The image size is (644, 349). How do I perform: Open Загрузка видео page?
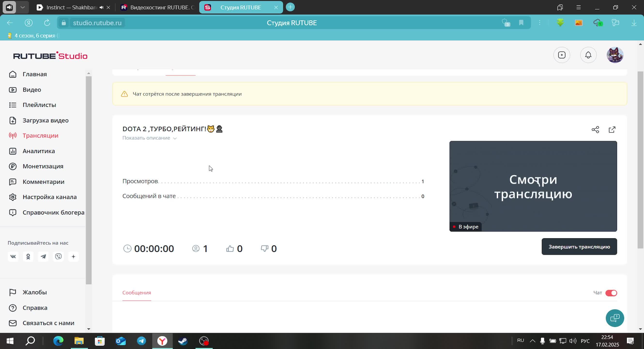tap(39, 120)
